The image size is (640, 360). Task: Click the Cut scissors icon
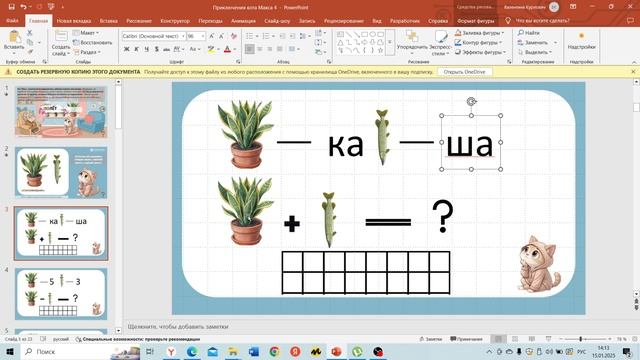click(x=30, y=33)
